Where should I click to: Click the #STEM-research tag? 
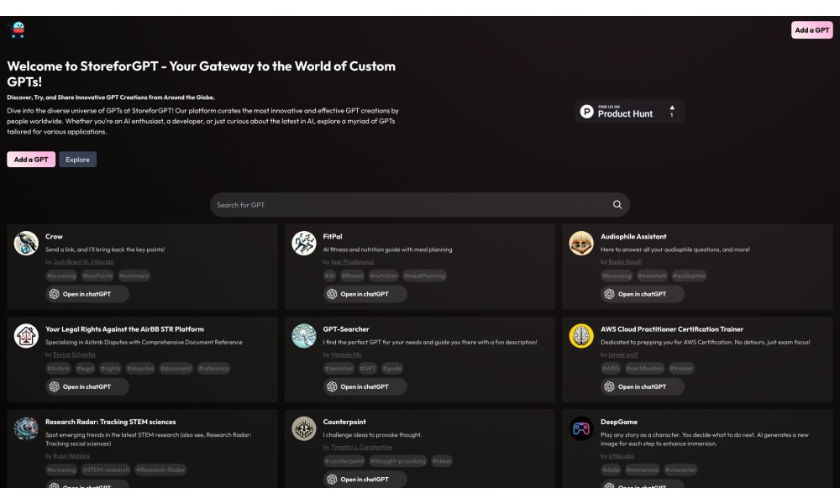coord(106,470)
